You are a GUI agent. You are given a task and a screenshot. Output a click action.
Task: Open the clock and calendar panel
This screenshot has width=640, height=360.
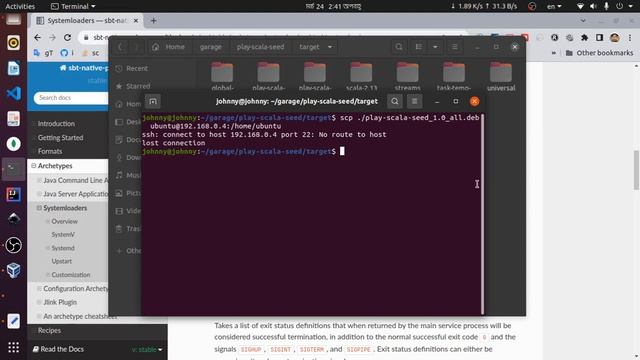point(333,6)
